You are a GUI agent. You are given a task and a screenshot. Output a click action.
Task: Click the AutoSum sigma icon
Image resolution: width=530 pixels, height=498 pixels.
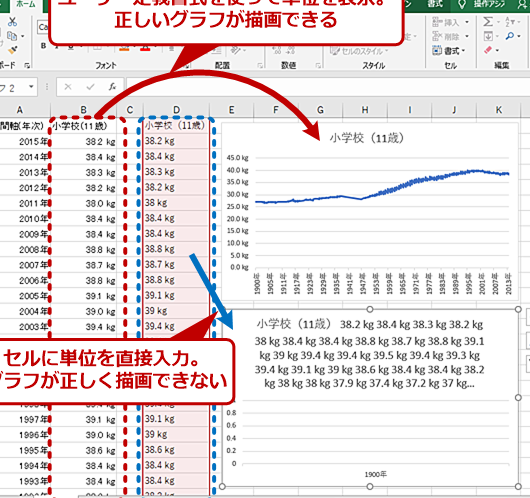point(488,22)
